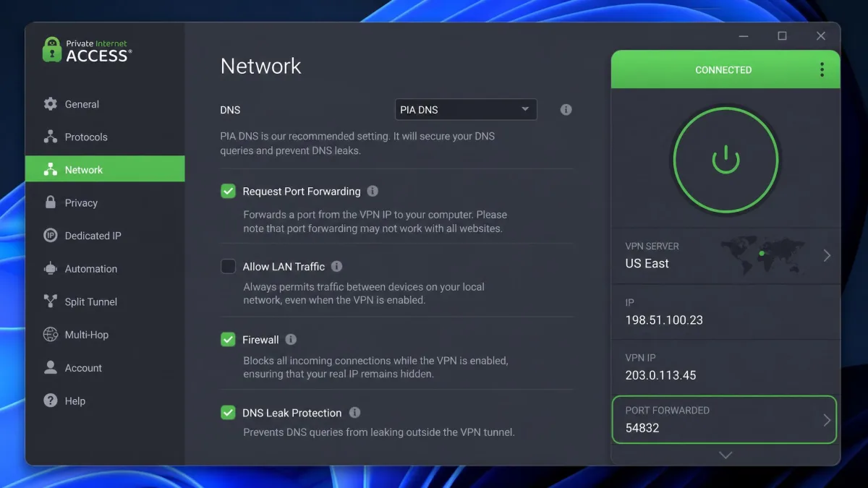The image size is (868, 488).
Task: Open the three-dot menu on Connected bar
Action: tap(822, 69)
